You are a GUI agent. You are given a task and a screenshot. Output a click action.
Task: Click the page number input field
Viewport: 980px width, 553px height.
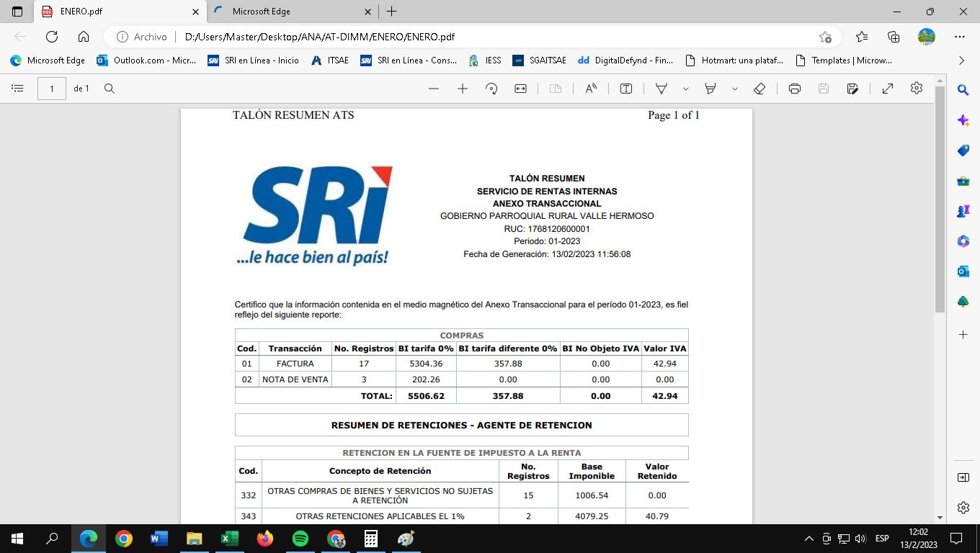coord(52,89)
